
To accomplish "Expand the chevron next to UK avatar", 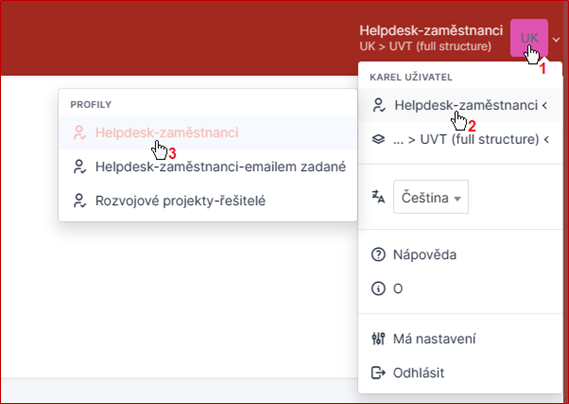I will point(556,40).
